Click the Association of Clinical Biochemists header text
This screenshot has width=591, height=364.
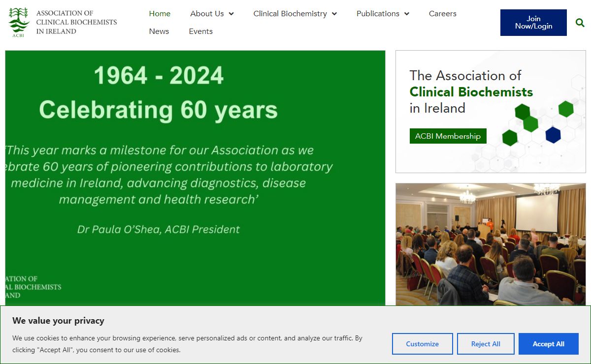coord(77,22)
